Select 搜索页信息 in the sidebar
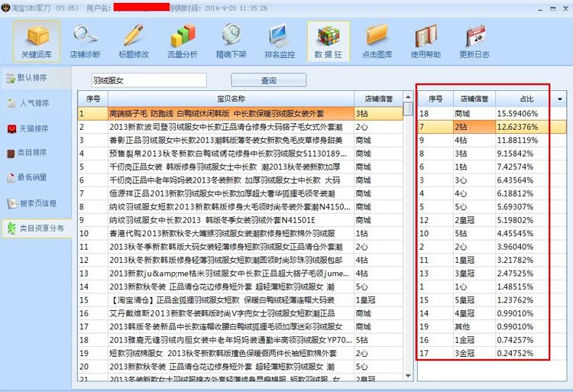This screenshot has width=573, height=392. (x=36, y=203)
